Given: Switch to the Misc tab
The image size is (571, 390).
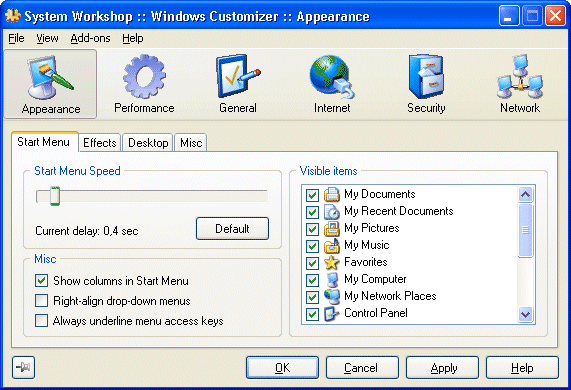Looking at the screenshot, I should pos(191,143).
